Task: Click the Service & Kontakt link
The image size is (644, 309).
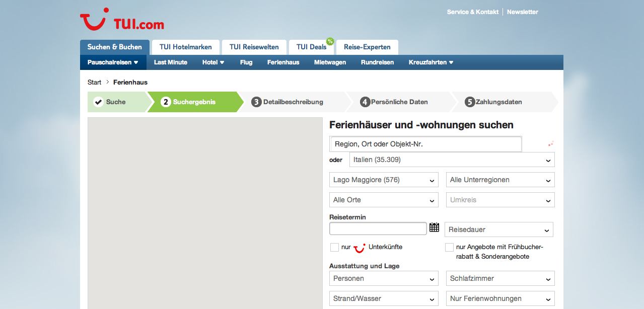Action: (x=472, y=12)
